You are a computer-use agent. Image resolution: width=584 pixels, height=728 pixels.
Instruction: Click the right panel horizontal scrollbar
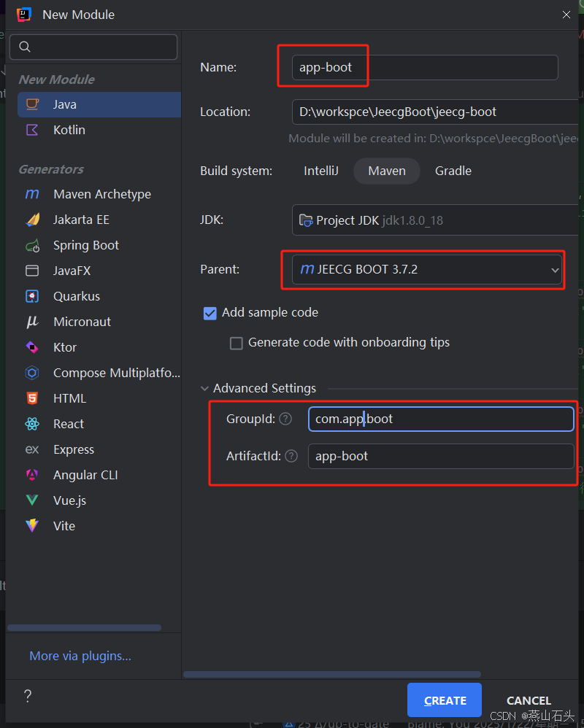tap(332, 674)
